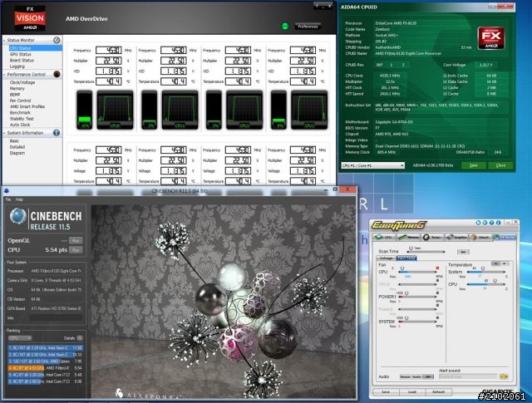Click the Status Monitor gauge icon
532x403 pixels.
[x=57, y=40]
